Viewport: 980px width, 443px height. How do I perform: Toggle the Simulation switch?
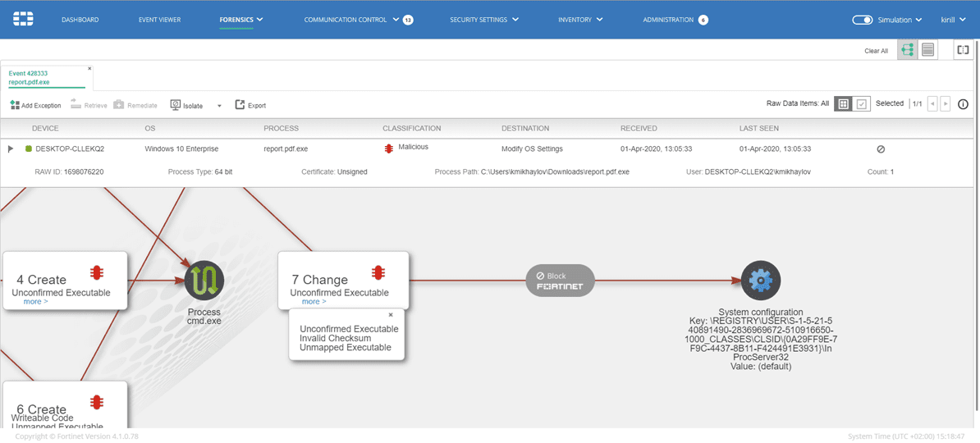(x=863, y=20)
